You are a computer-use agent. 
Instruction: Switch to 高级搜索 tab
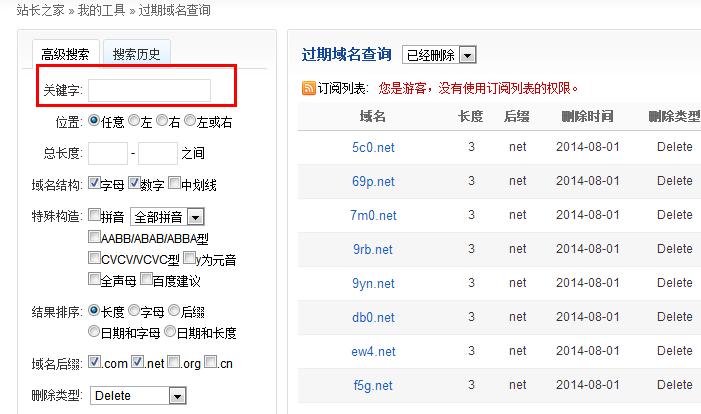pyautogui.click(x=65, y=54)
